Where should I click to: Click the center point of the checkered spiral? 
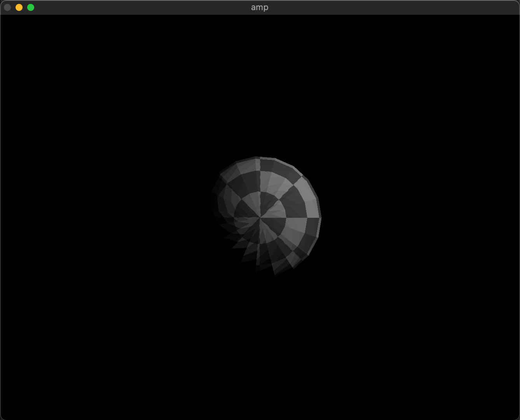pos(260,218)
